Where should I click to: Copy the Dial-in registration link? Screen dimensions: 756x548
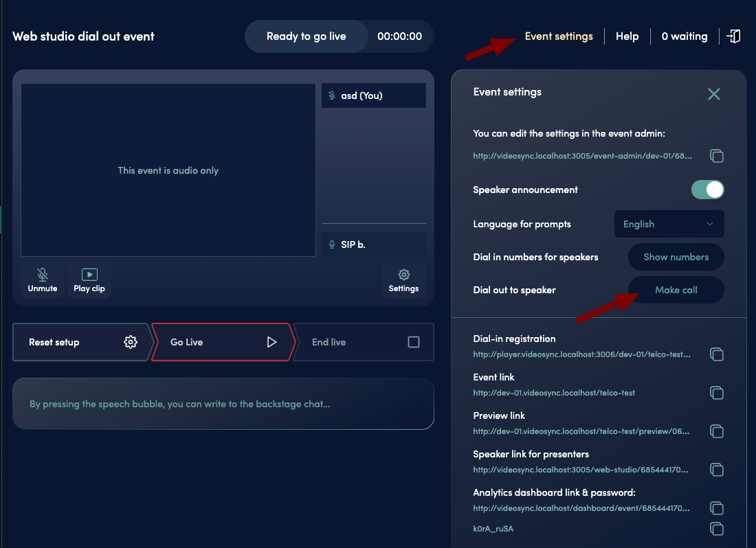coord(717,354)
